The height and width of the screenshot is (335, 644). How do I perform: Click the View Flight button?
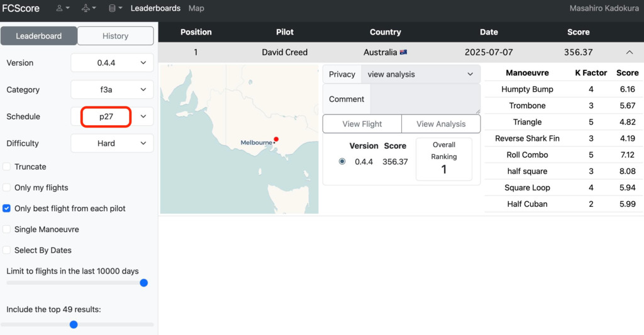coord(362,124)
